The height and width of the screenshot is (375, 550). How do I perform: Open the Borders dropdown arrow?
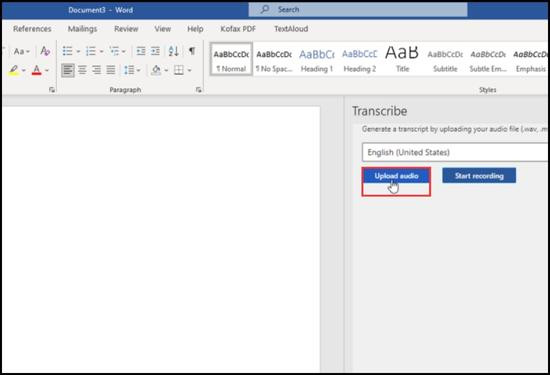pos(189,71)
